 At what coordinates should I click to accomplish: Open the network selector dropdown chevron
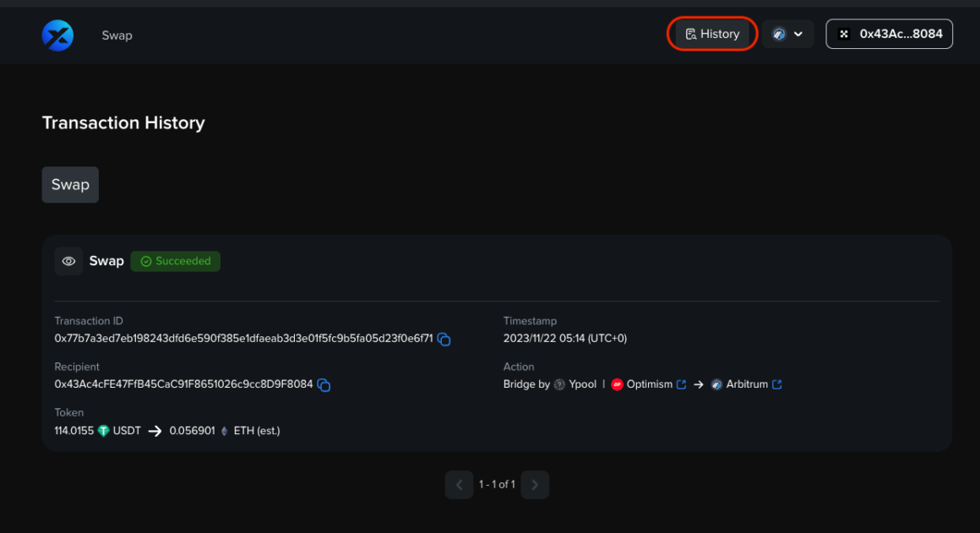coord(798,34)
